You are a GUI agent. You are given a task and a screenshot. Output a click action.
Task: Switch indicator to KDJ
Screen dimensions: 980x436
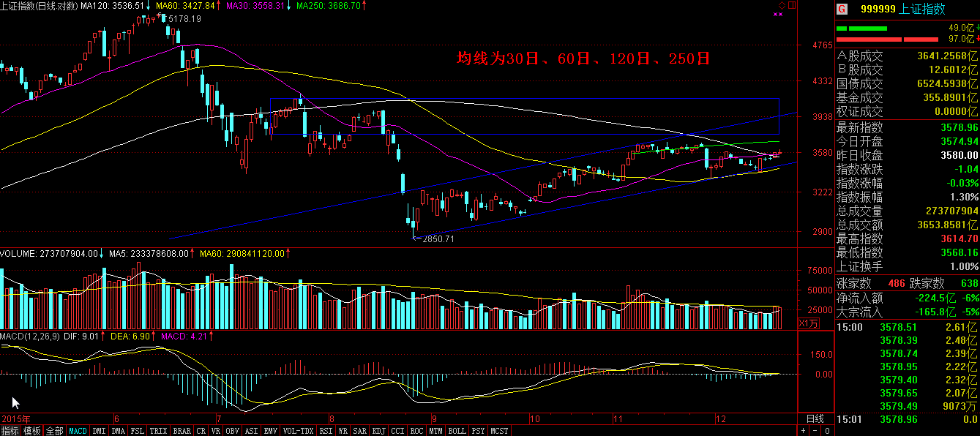[x=379, y=431]
